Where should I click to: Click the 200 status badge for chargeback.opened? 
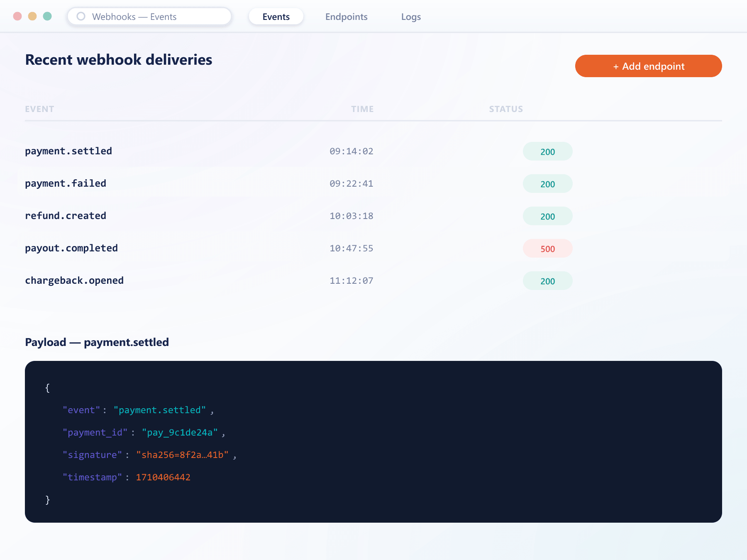547,281
